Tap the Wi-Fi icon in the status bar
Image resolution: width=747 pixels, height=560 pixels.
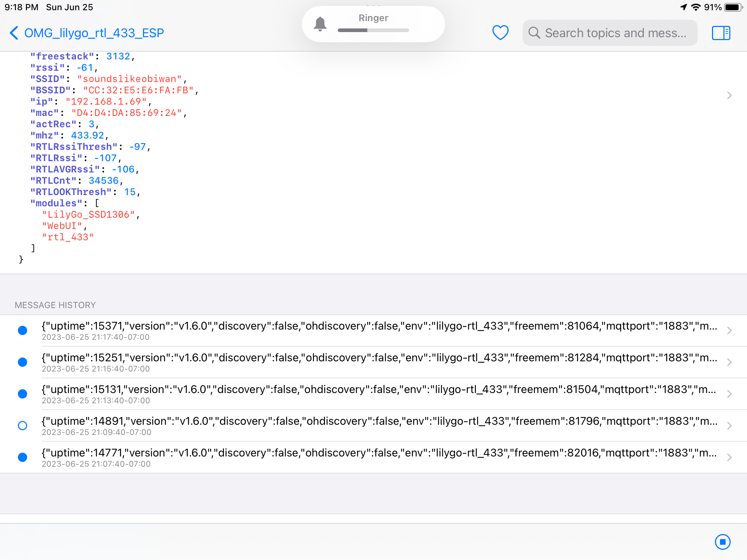click(x=696, y=6)
